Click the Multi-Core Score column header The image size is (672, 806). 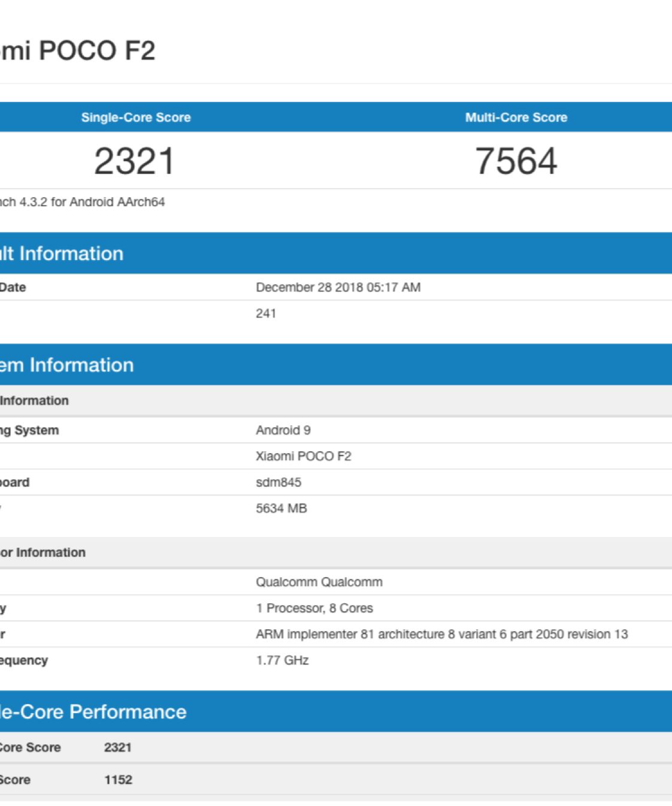[x=516, y=117]
